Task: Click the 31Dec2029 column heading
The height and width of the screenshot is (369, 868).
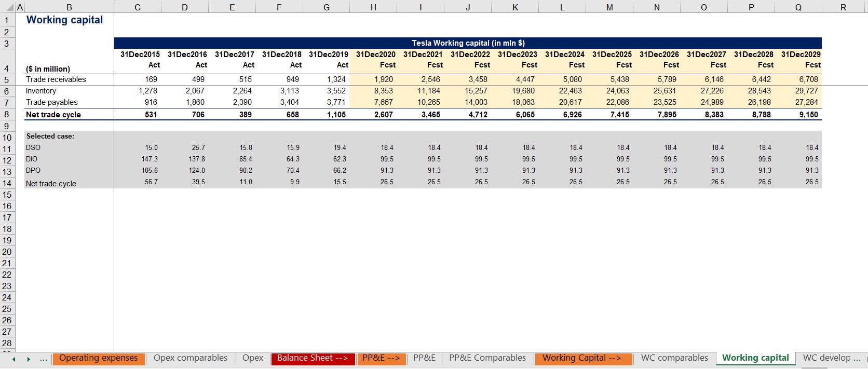Action: coord(801,54)
